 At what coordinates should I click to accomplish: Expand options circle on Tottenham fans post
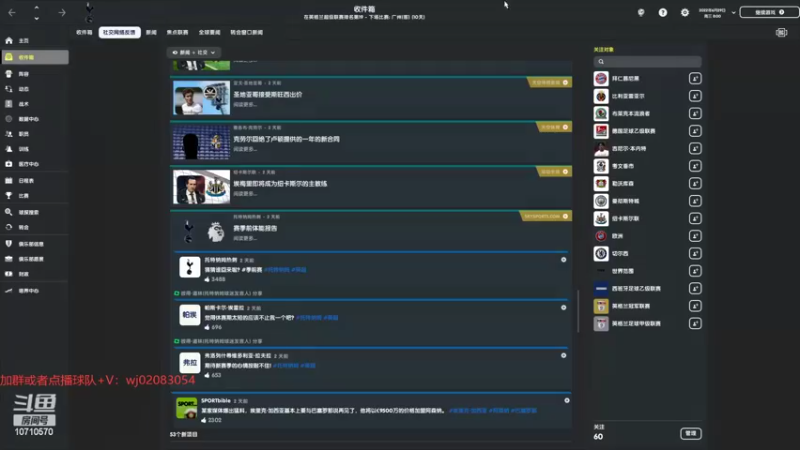pos(564,260)
